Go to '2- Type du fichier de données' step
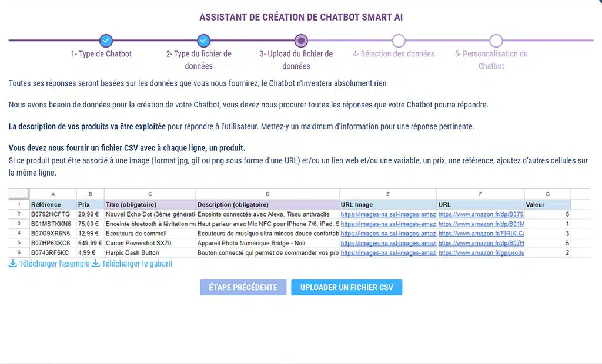 (x=199, y=60)
